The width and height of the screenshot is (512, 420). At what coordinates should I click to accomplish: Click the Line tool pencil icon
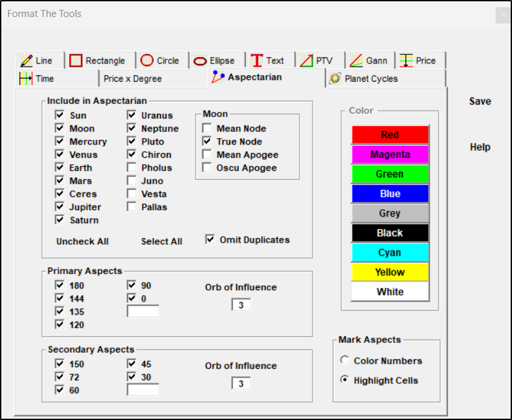pos(26,61)
